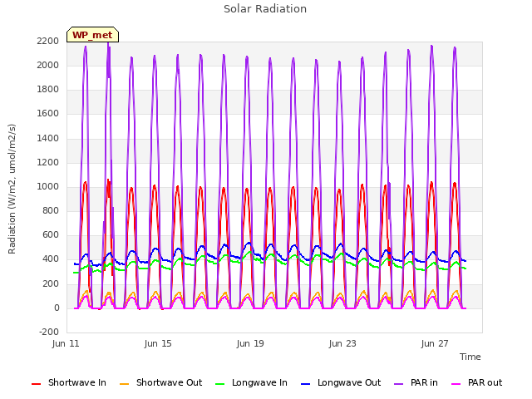Toggle the PAR out legend entry
This screenshot has height=399, width=532.
(x=476, y=382)
